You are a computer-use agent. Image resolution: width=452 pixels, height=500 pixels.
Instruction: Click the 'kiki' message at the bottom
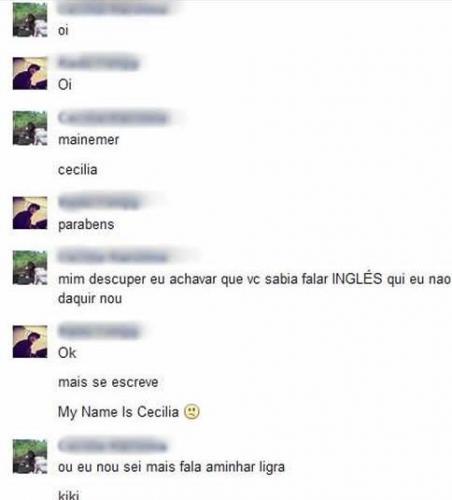pos(69,495)
